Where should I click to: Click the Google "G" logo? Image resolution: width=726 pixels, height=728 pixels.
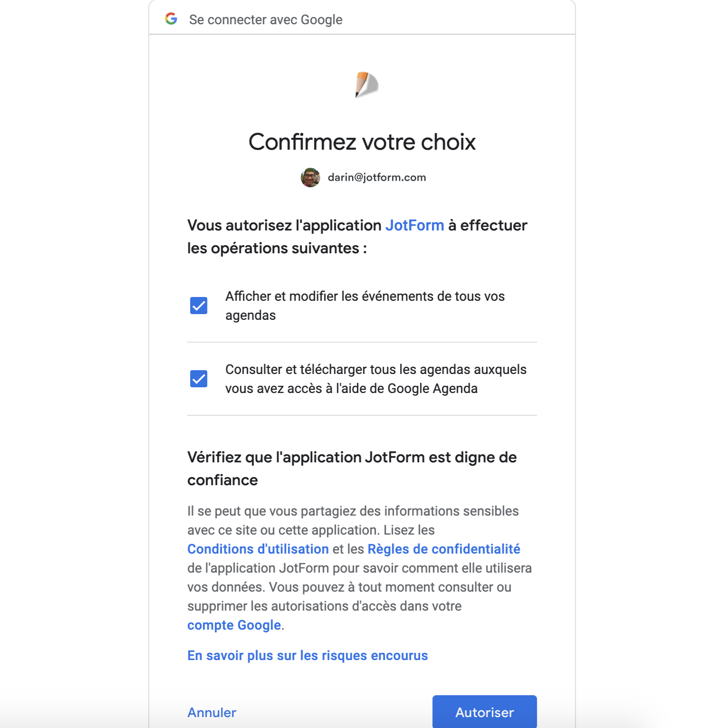coord(171,19)
